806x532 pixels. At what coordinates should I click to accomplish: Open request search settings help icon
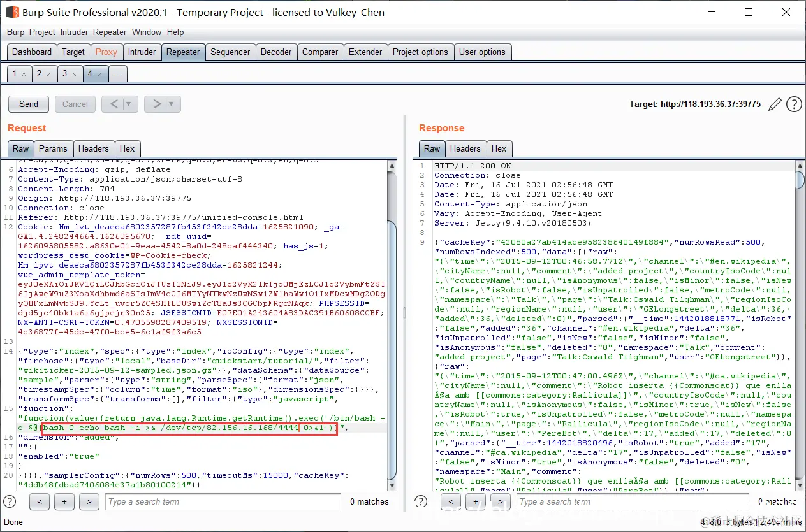pyautogui.click(x=10, y=501)
